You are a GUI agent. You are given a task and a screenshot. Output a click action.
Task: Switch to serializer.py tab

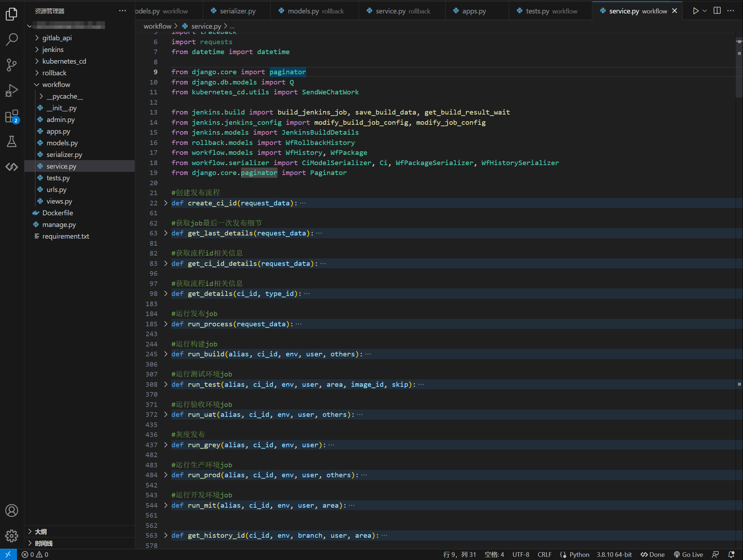[x=237, y=11]
